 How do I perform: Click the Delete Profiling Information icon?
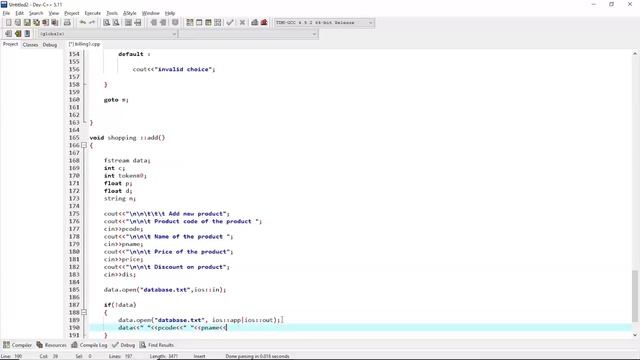tap(264, 22)
